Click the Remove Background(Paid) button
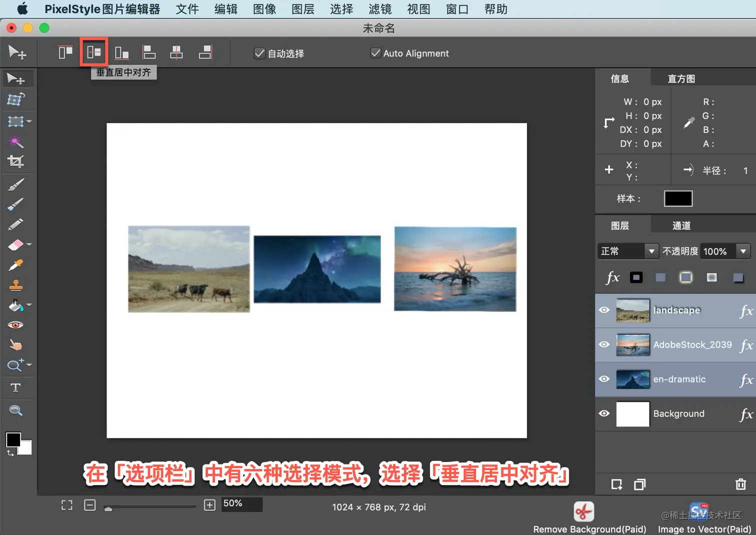The height and width of the screenshot is (535, 756). 589,518
